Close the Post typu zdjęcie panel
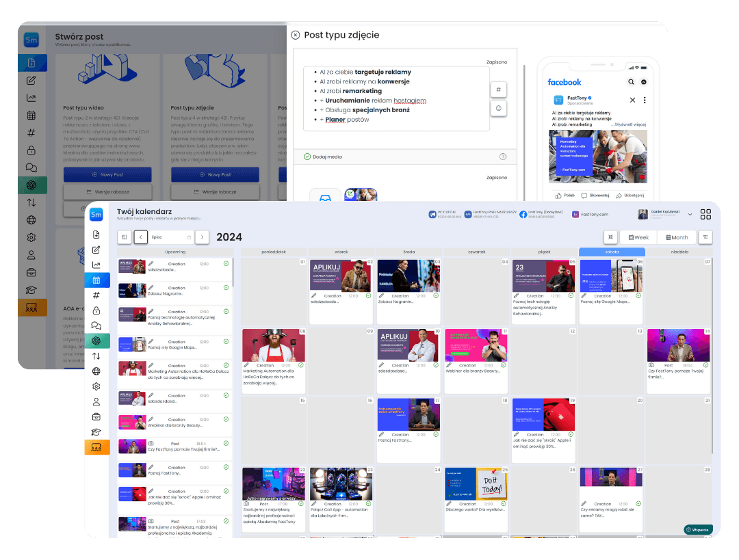 coord(296,35)
